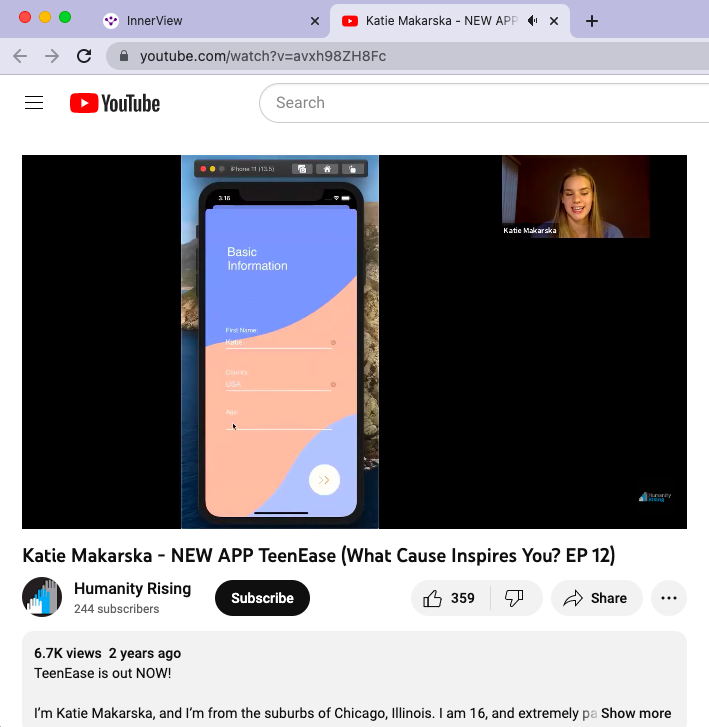Focus the address bar URL
The height and width of the screenshot is (727, 709).
tap(263, 56)
